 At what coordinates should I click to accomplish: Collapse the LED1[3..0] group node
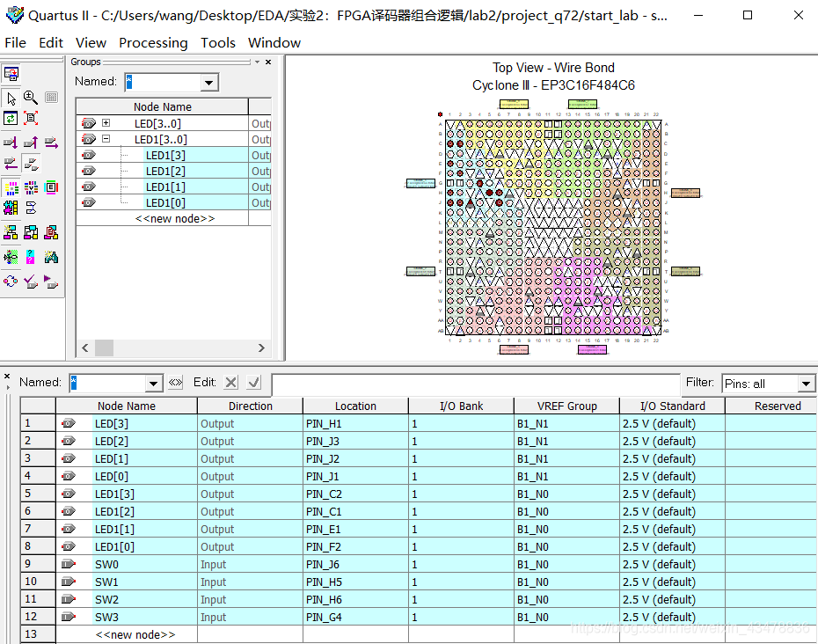(x=106, y=139)
